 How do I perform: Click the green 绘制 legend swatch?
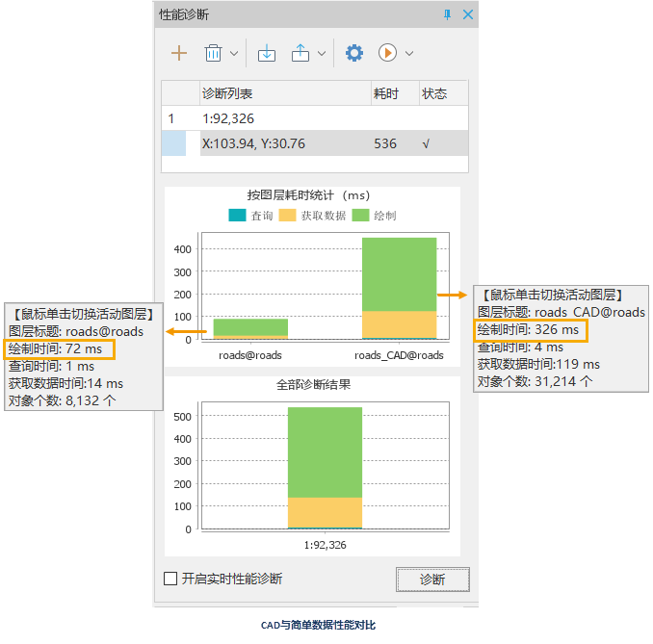coord(361,216)
